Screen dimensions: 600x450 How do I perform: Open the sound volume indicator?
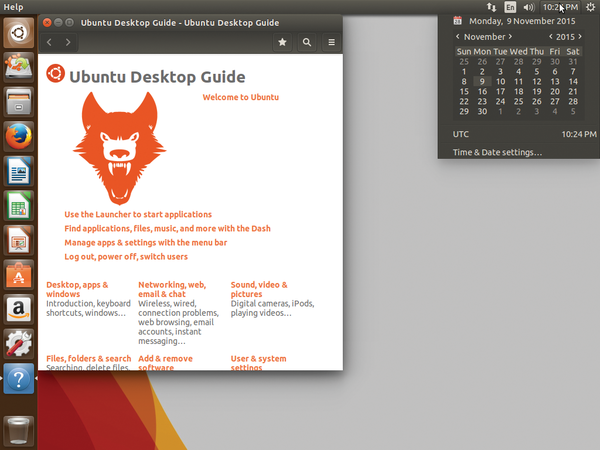(x=529, y=7)
